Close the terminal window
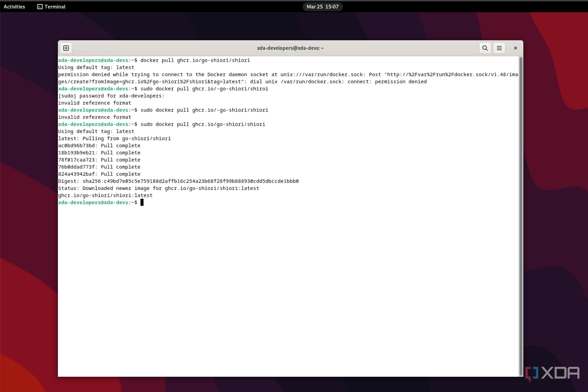 (515, 48)
